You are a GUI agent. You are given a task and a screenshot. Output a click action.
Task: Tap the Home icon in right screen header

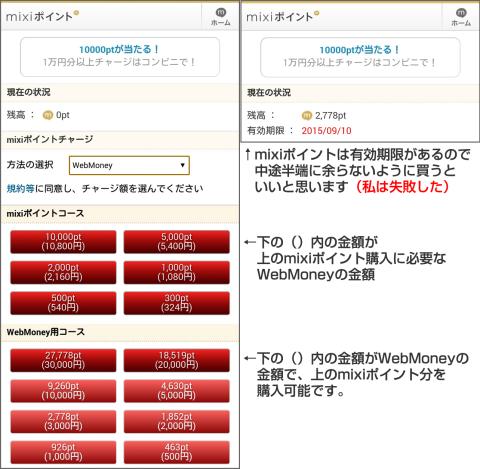coord(461,17)
